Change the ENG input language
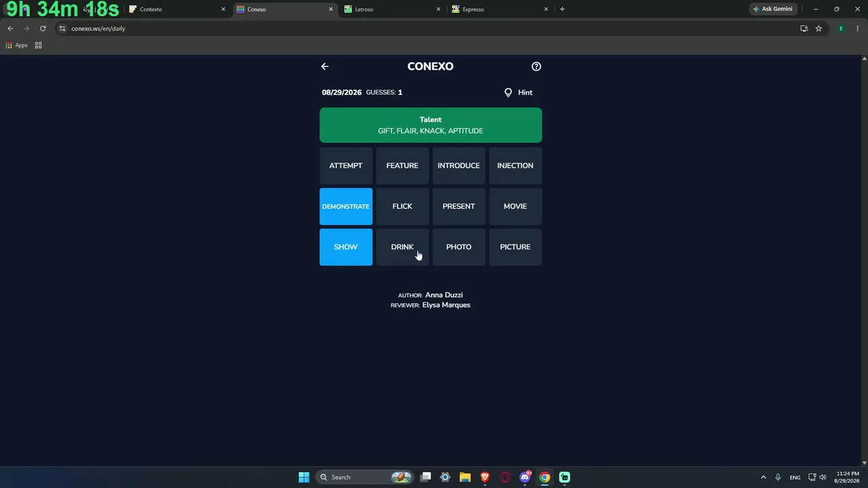This screenshot has height=488, width=868. pyautogui.click(x=795, y=477)
